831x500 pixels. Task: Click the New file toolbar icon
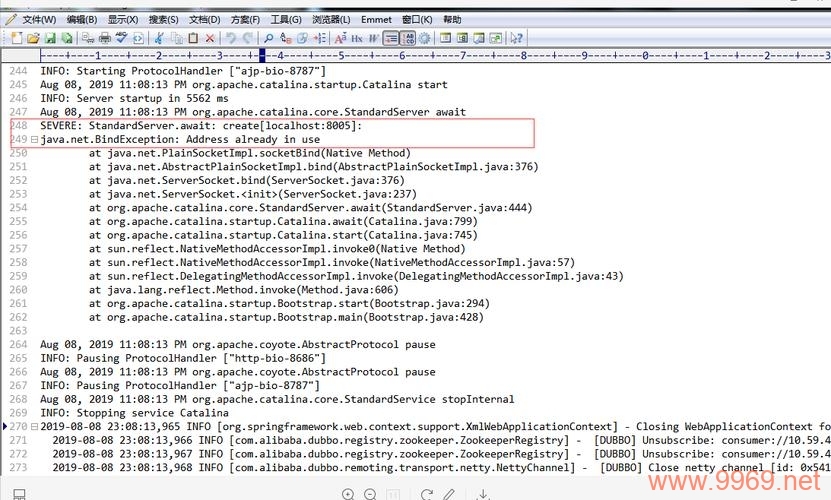pos(16,38)
